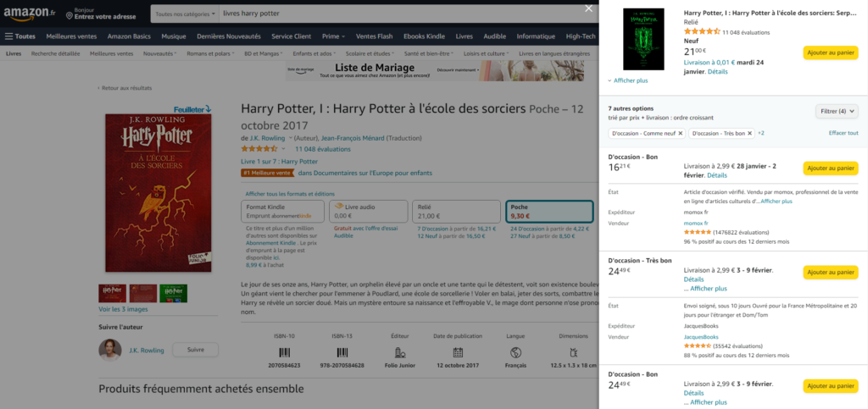Click the Slytherin edition book cover
The width and height of the screenshot is (868, 409).
(643, 39)
